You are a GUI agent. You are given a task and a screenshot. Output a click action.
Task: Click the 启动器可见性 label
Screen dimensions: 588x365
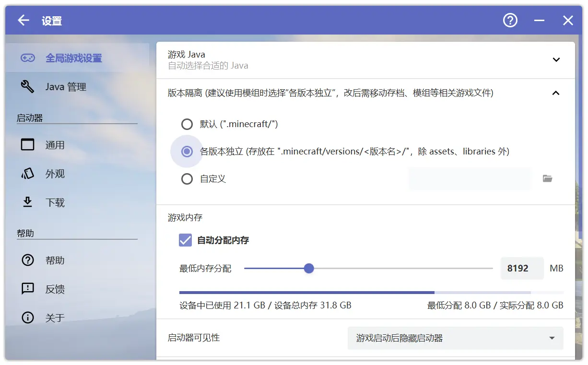[194, 338]
